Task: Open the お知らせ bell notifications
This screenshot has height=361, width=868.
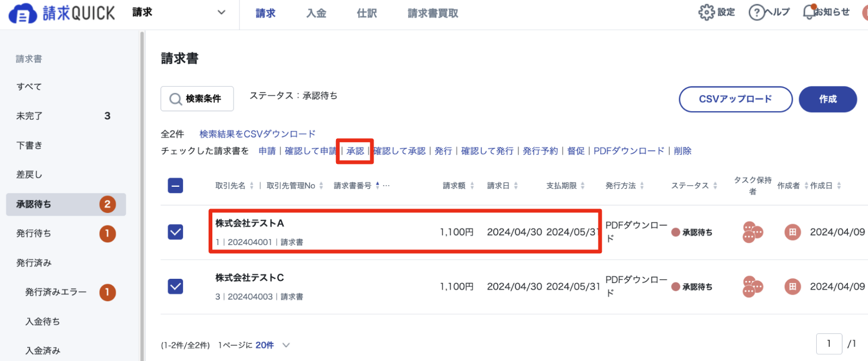Action: (809, 12)
